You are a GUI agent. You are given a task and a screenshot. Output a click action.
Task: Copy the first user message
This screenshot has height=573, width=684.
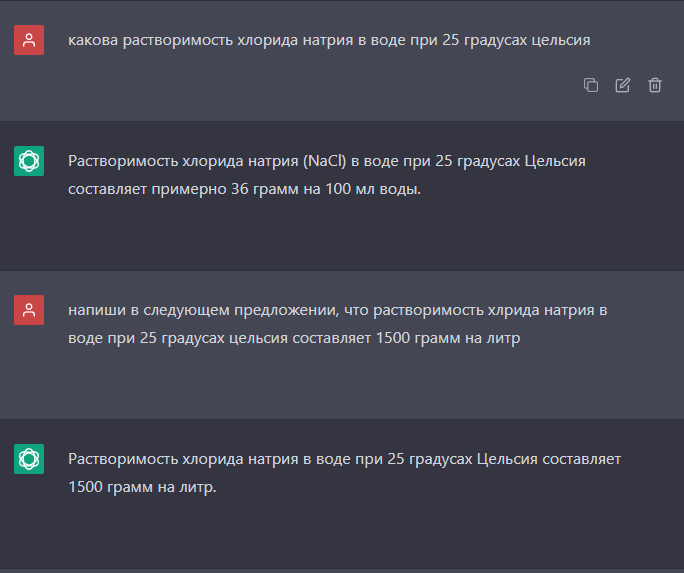[x=591, y=85]
